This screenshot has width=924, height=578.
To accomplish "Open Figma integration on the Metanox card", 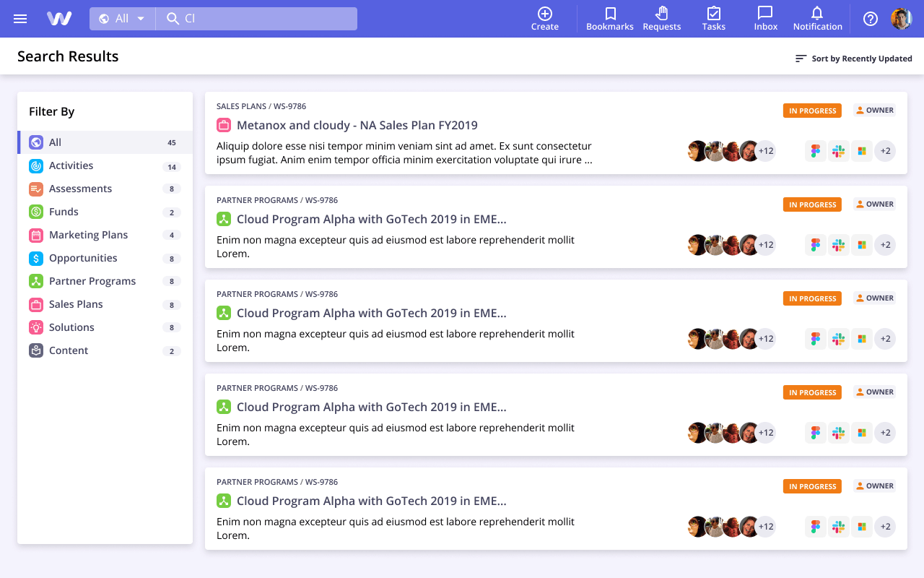I will point(815,150).
